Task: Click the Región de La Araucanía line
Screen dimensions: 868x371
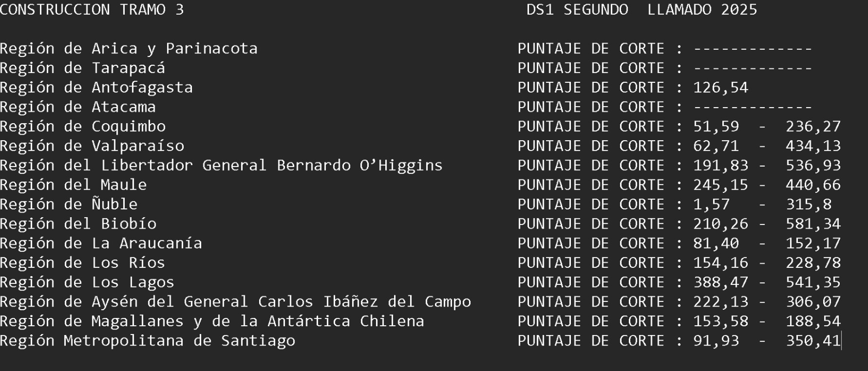Action: tap(101, 243)
